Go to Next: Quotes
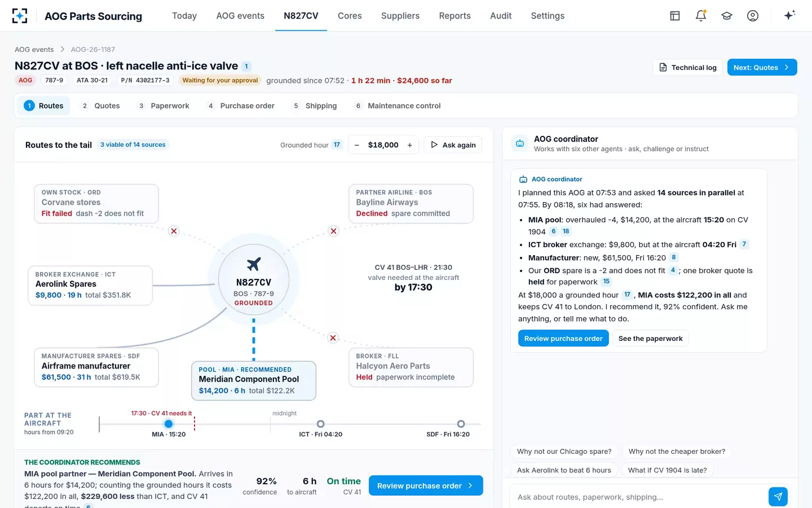The height and width of the screenshot is (508, 812). [762, 67]
